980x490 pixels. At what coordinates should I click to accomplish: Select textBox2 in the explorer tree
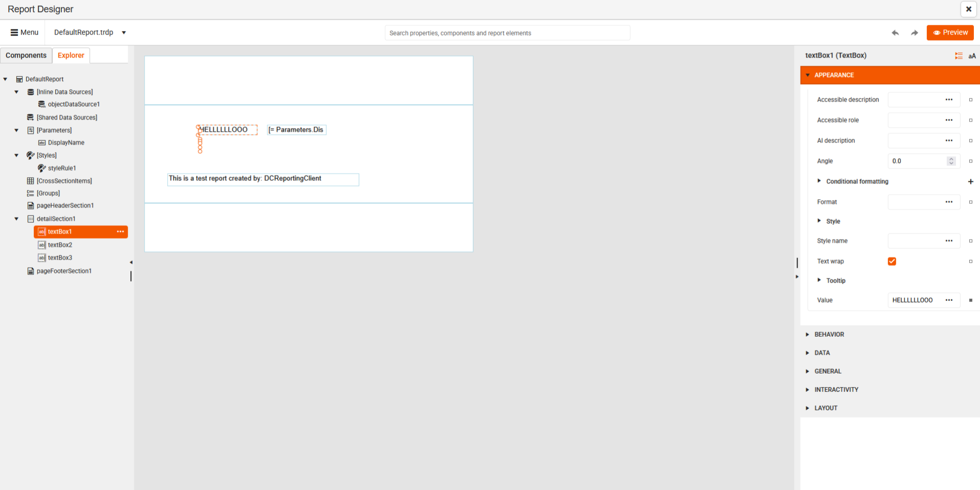coord(60,245)
